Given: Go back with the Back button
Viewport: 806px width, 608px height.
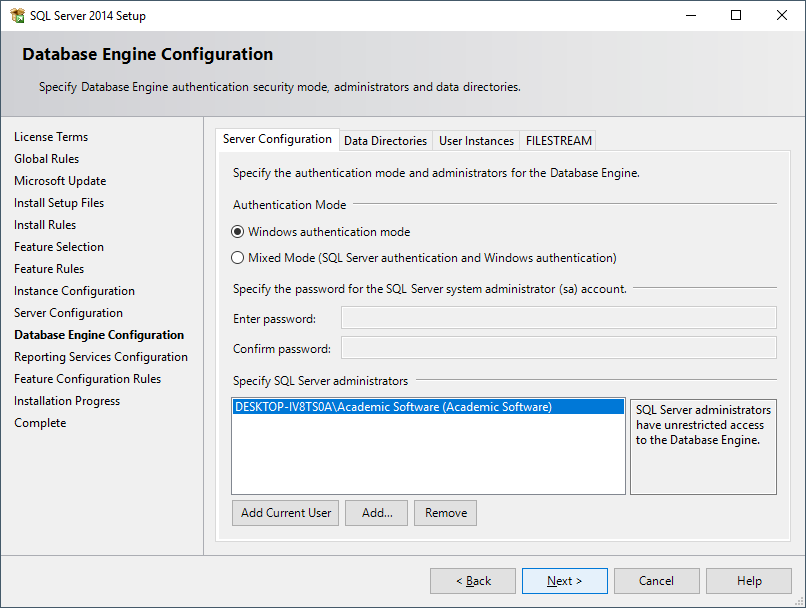Looking at the screenshot, I should (x=473, y=581).
